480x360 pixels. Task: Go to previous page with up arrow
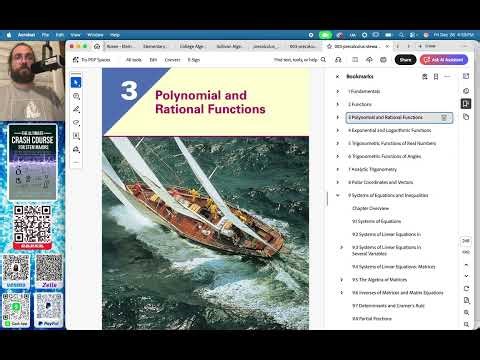coord(466,265)
